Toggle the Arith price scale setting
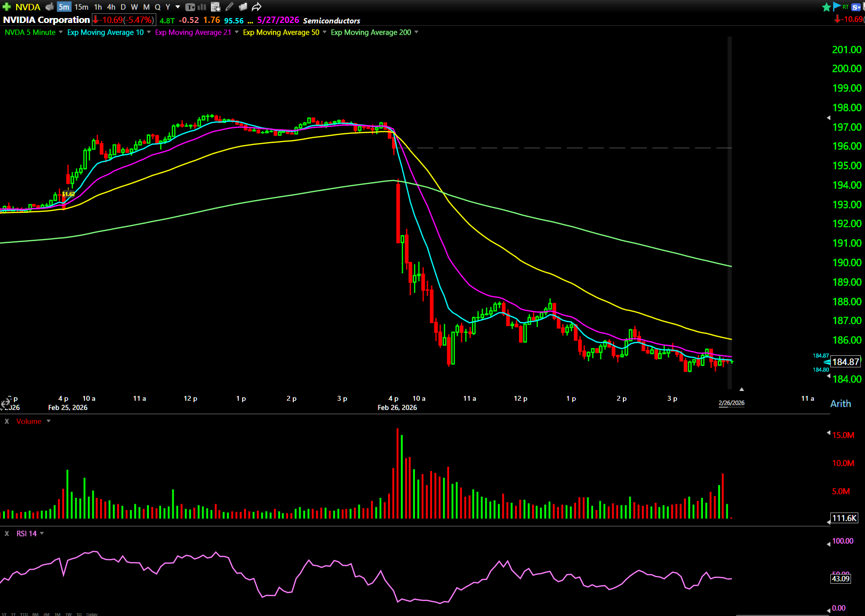 pyautogui.click(x=840, y=404)
